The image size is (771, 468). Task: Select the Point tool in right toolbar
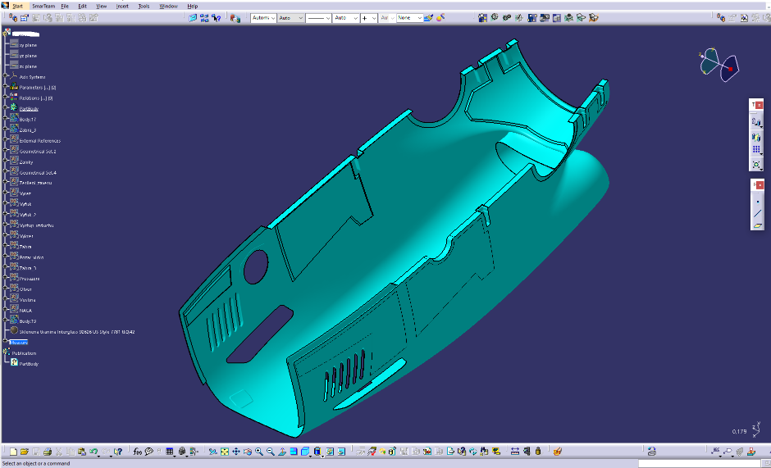point(757,200)
